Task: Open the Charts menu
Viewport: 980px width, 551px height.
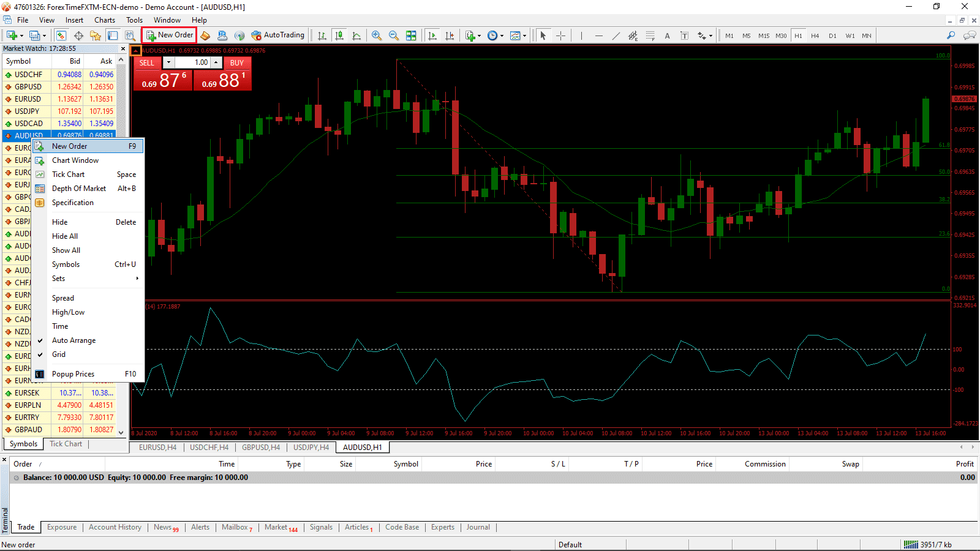Action: pyautogui.click(x=104, y=20)
